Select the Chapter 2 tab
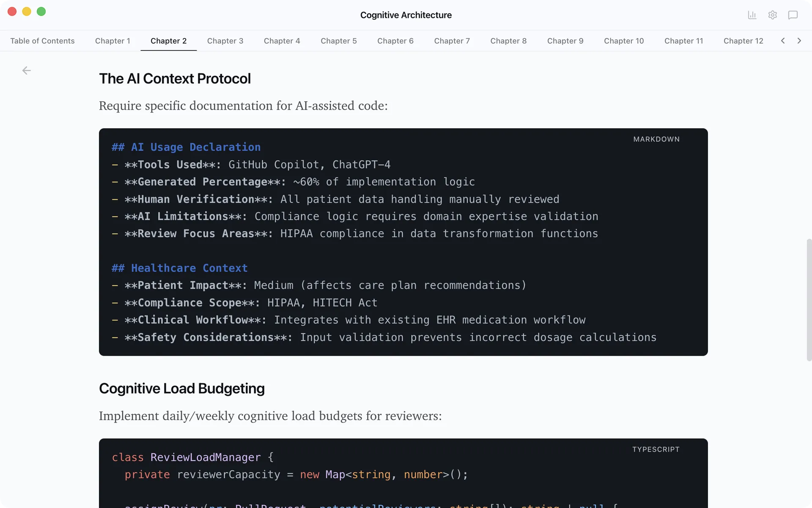Viewport: 812px width, 508px height. (x=169, y=41)
